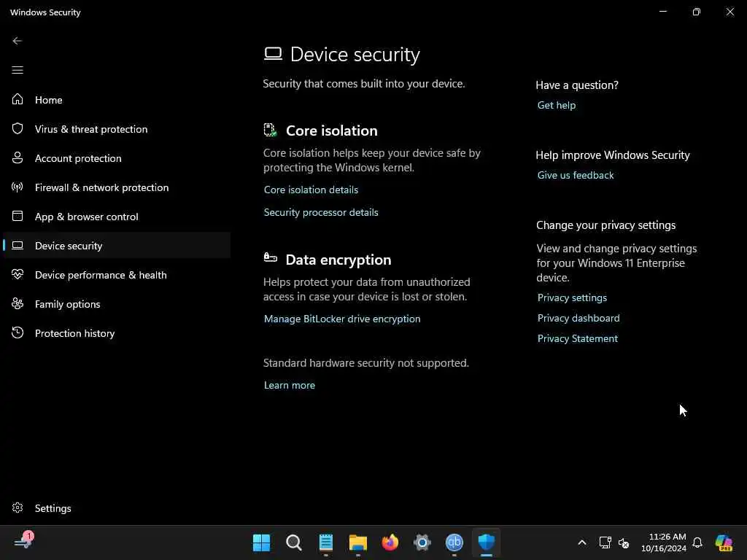
Task: Open Protection history
Action: (116, 333)
